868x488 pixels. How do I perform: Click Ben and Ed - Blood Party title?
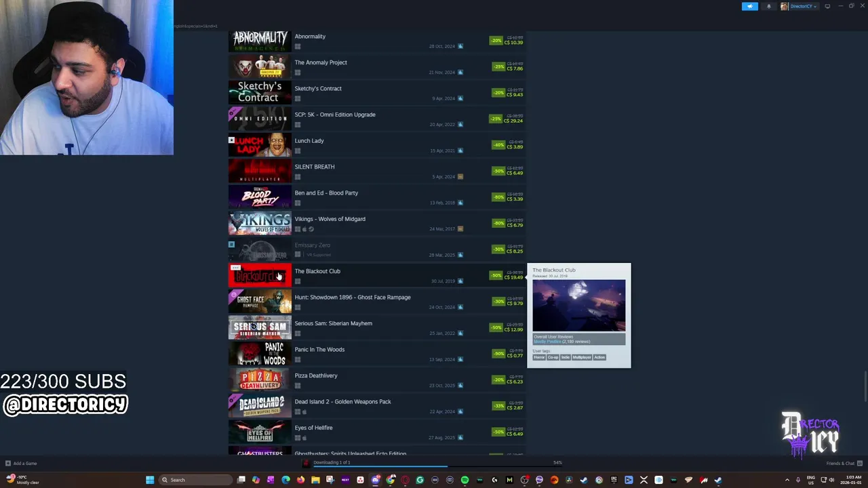(x=326, y=193)
